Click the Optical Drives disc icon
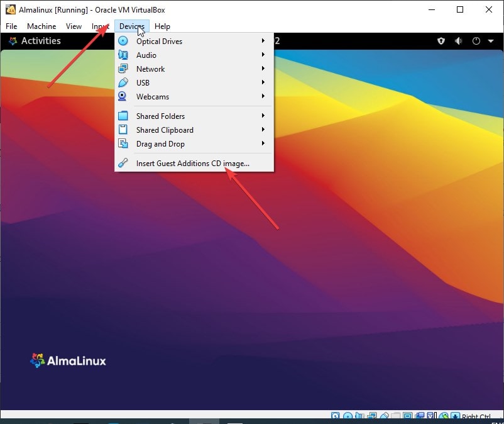The image size is (504, 424). click(123, 41)
